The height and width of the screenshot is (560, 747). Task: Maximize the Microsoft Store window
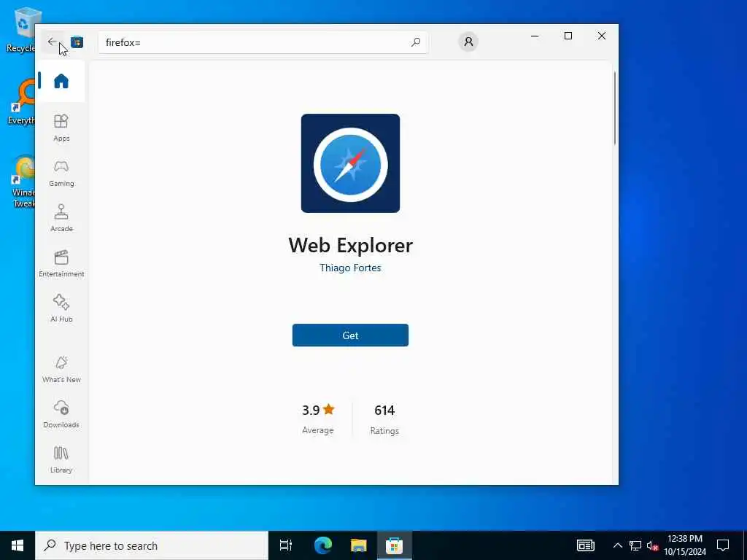pos(568,36)
